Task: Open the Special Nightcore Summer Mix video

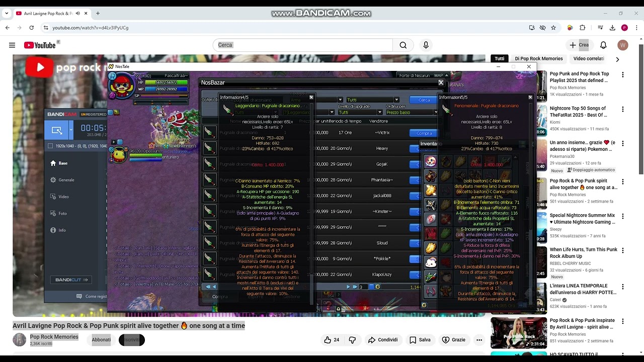Action: 583,219
